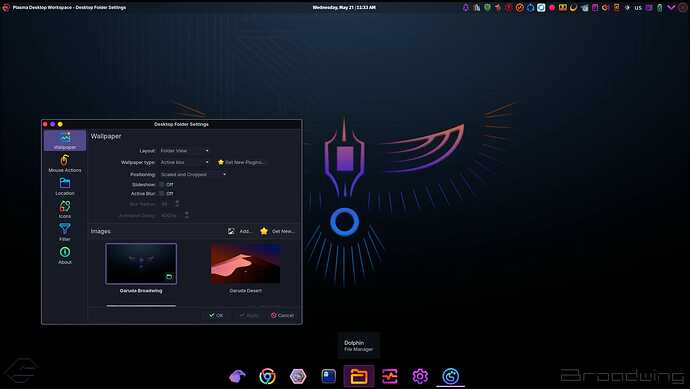Open the Mouse Actions settings page
The height and width of the screenshot is (389, 690).
[x=65, y=163]
